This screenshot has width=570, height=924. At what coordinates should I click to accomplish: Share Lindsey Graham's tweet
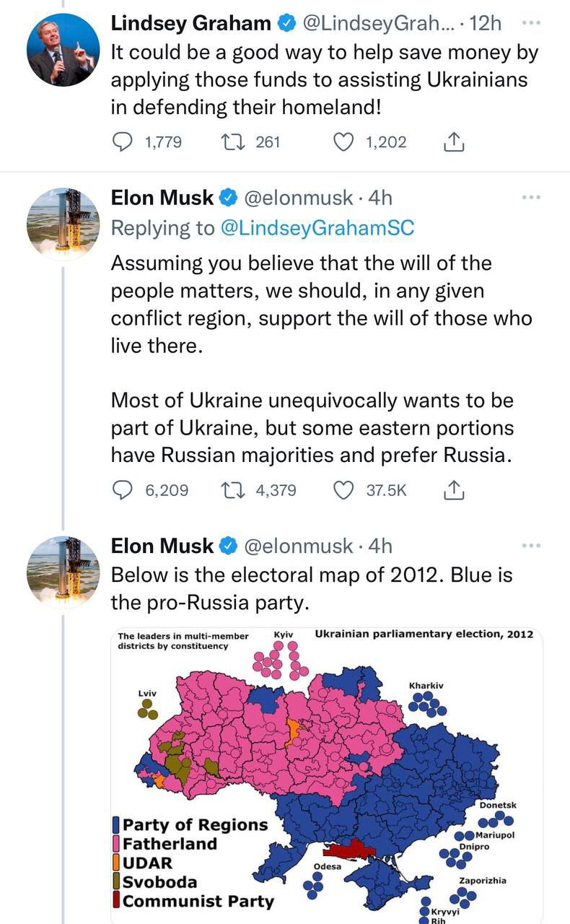coord(452,142)
